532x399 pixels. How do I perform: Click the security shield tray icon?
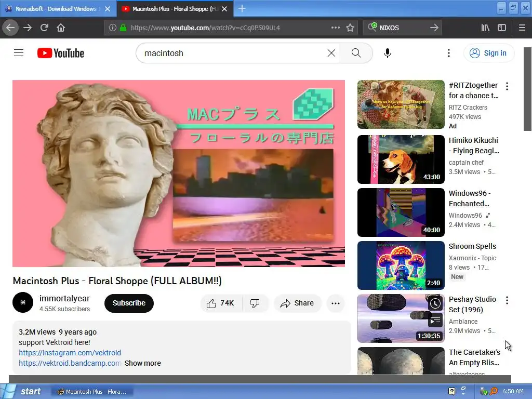click(484, 392)
